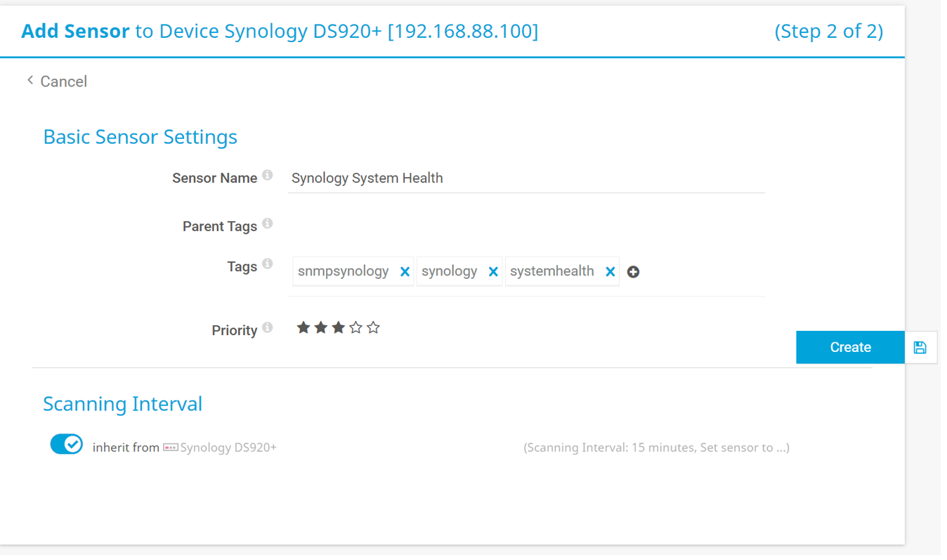Click the Create button

pos(849,346)
